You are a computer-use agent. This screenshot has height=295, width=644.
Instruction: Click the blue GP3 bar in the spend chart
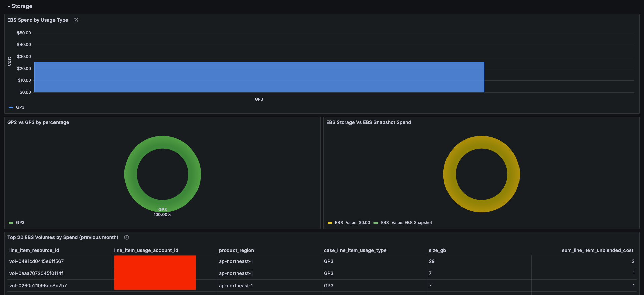click(x=259, y=77)
